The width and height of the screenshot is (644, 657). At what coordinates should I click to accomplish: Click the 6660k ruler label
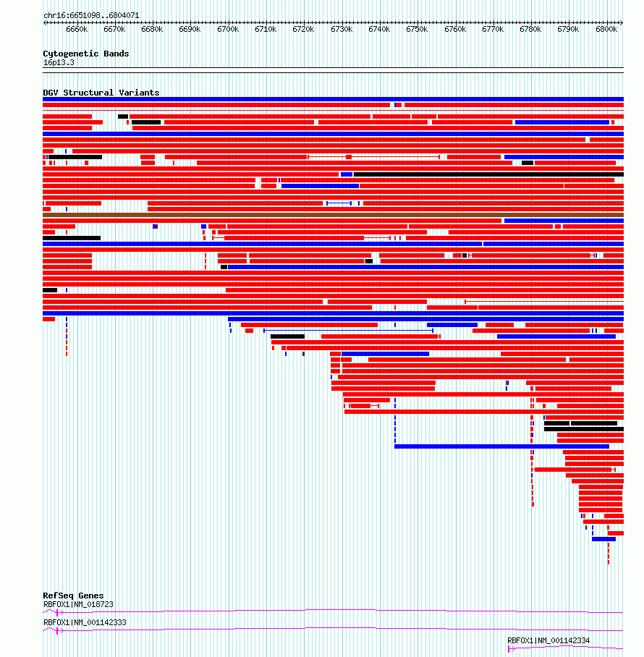pyautogui.click(x=77, y=30)
